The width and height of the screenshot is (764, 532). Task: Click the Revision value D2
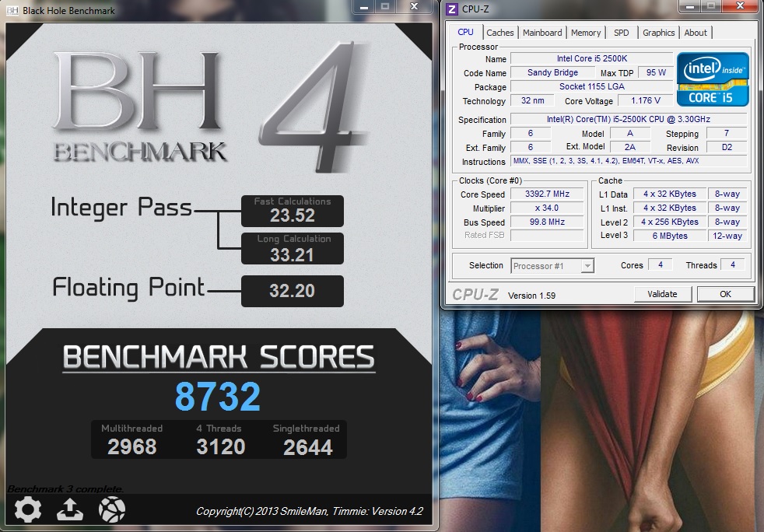tap(727, 147)
